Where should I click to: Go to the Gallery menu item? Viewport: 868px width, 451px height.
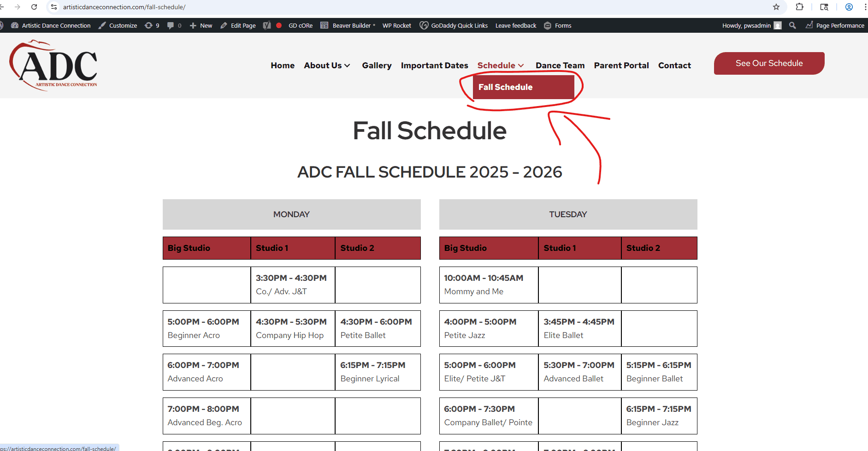click(x=377, y=65)
